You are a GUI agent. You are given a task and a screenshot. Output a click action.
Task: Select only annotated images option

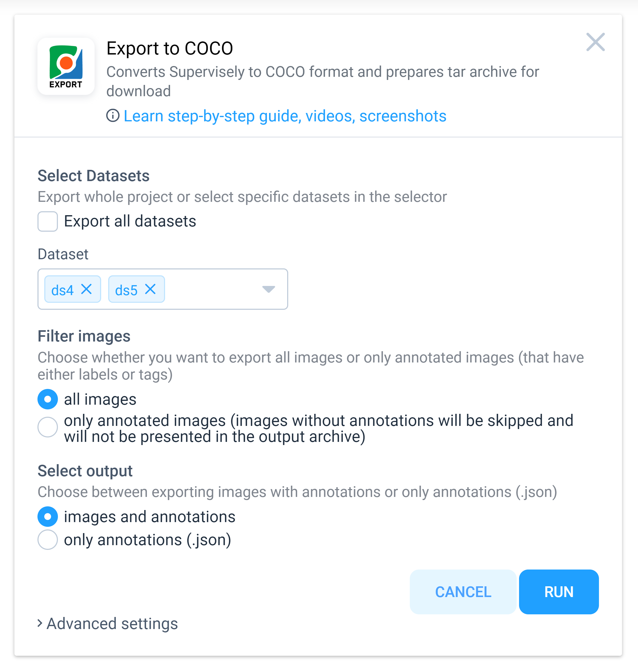[48, 427]
